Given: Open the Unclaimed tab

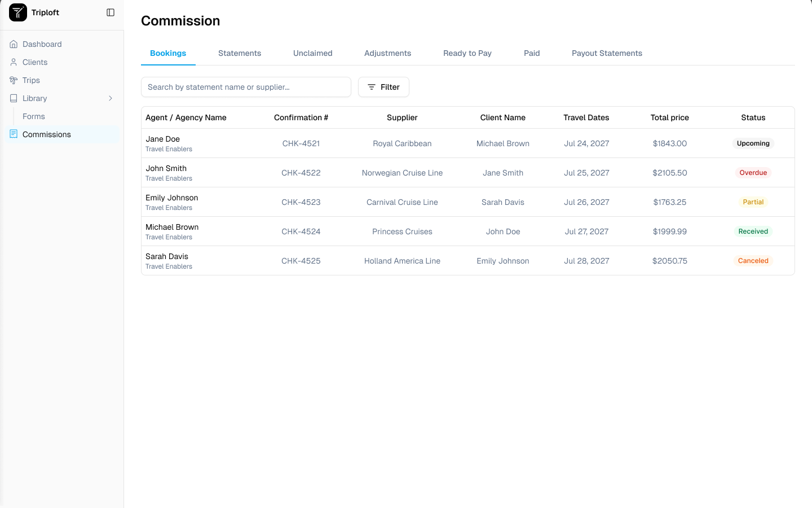Looking at the screenshot, I should coord(313,53).
